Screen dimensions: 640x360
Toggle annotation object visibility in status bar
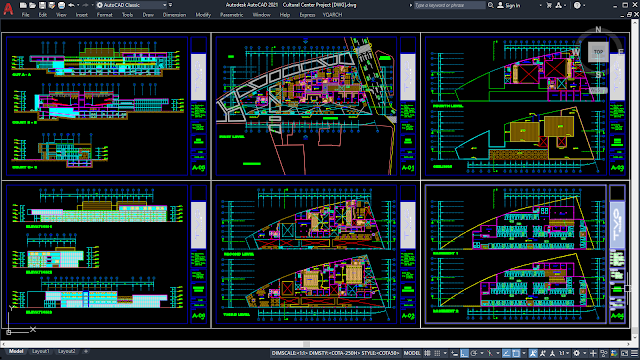(533, 353)
